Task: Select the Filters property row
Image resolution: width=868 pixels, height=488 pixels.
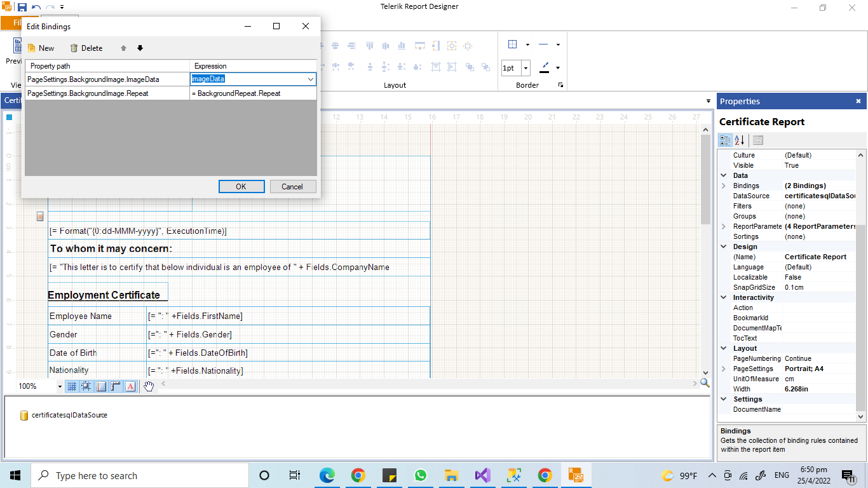Action: tap(787, 206)
